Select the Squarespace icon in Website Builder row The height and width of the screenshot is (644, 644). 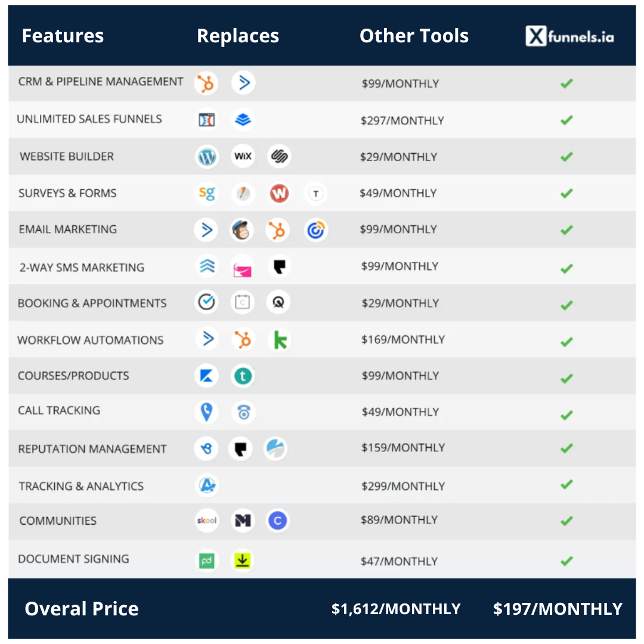pos(278,157)
